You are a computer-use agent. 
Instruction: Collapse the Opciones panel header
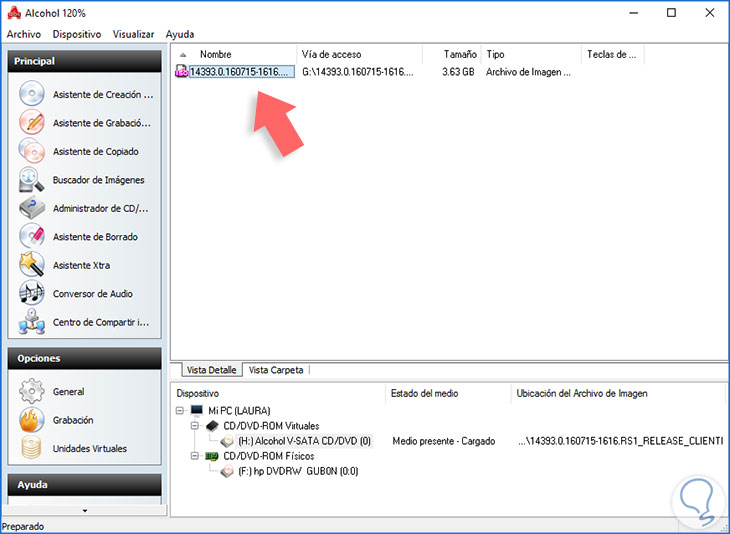pyautogui.click(x=84, y=358)
